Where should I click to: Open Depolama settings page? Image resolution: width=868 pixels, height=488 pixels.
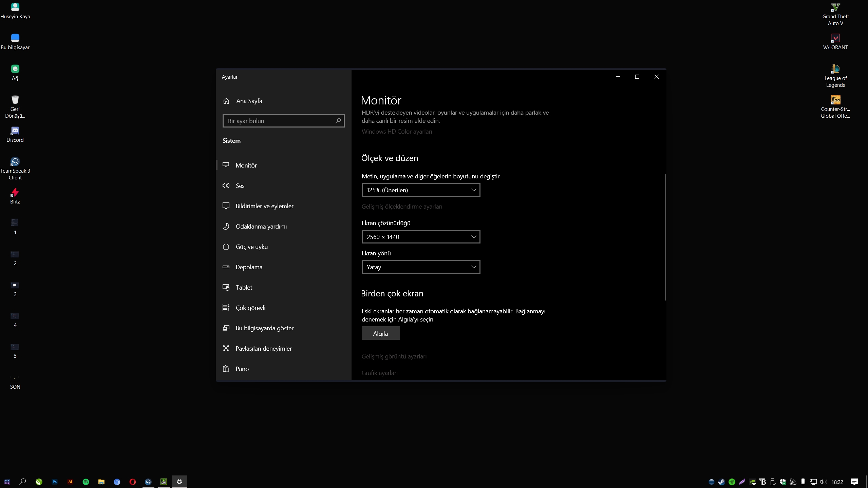coord(249,267)
